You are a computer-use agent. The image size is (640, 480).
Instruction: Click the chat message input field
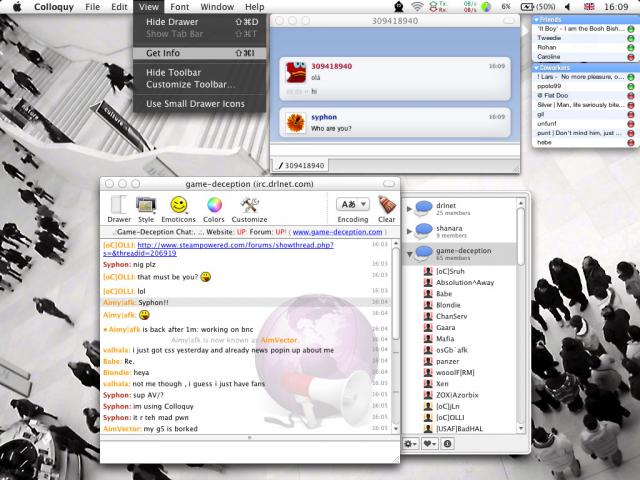point(249,451)
